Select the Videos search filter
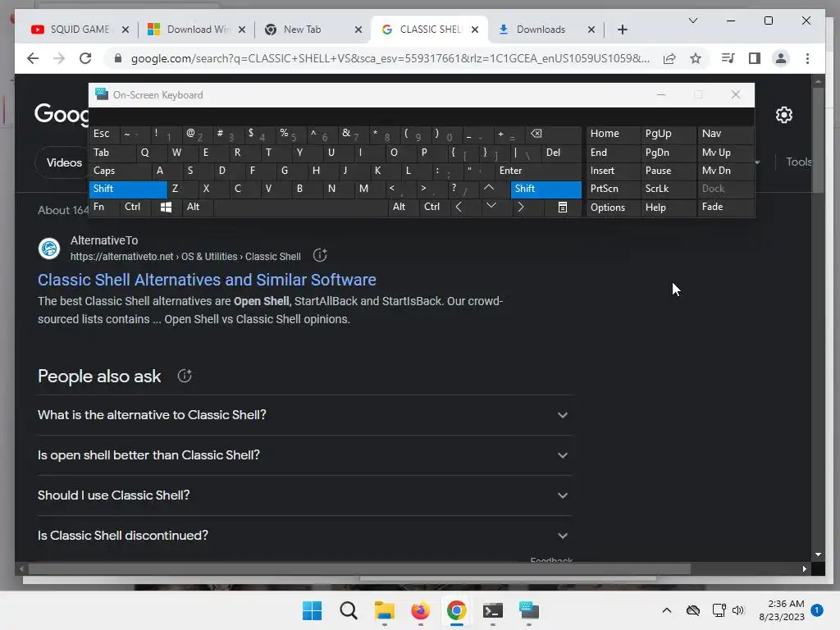The width and height of the screenshot is (840, 630). point(63,162)
